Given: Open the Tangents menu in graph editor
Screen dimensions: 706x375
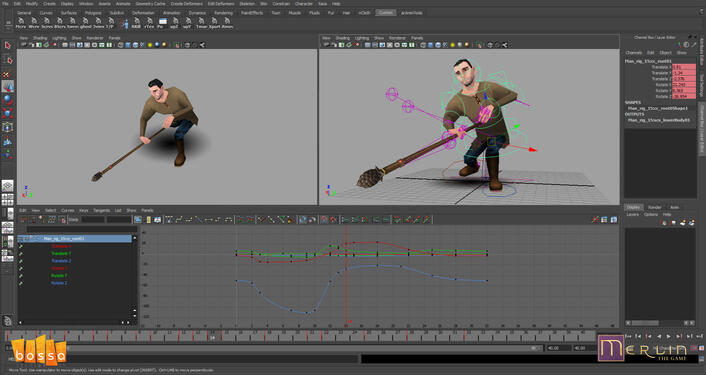Looking at the screenshot, I should [x=101, y=210].
